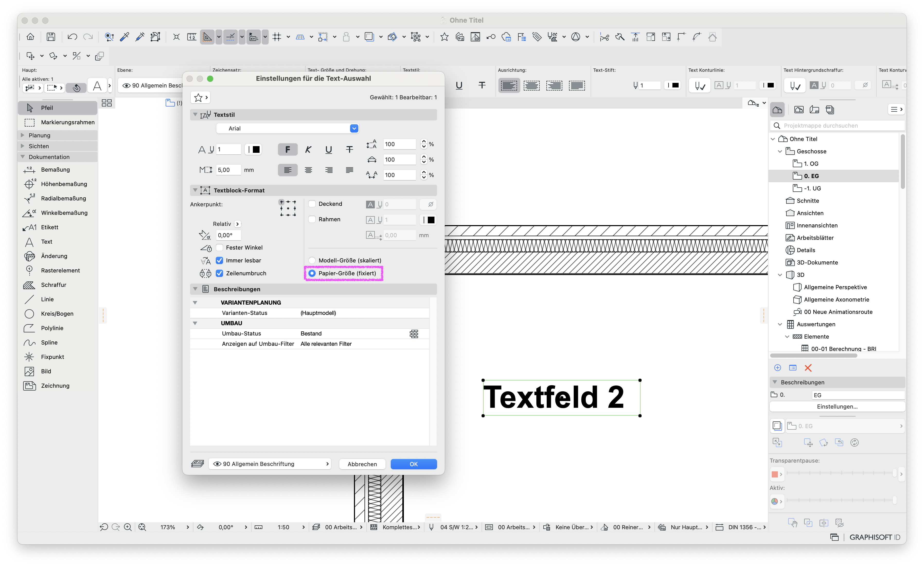
Task: Open the 90 Allgemein Beschriftung layer dropdown
Action: pos(270,464)
